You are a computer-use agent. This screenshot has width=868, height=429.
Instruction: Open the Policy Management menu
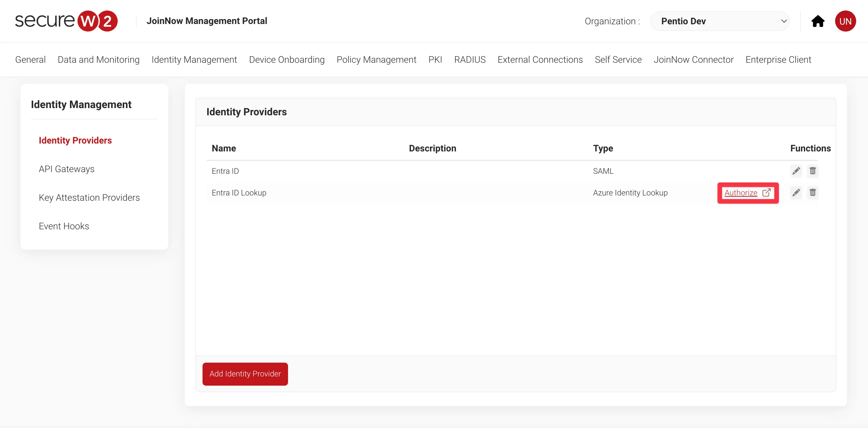point(376,59)
